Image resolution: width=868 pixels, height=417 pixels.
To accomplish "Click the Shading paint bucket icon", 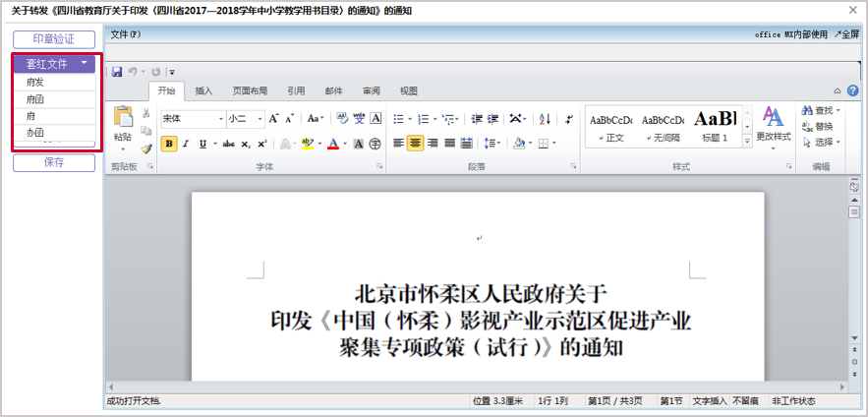I will [x=519, y=144].
